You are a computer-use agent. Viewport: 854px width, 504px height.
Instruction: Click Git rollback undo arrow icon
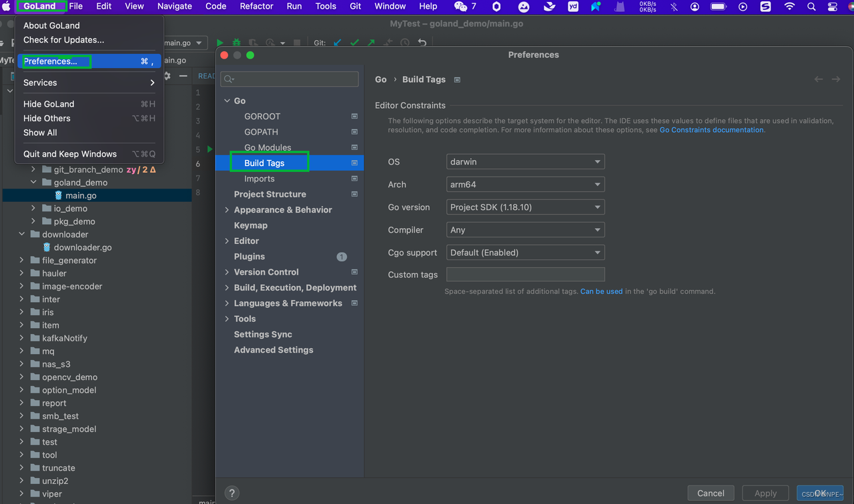422,43
